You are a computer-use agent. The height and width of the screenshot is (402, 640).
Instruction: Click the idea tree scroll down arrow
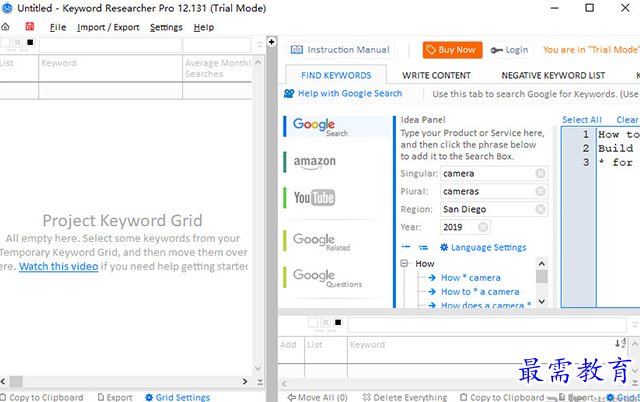542,302
